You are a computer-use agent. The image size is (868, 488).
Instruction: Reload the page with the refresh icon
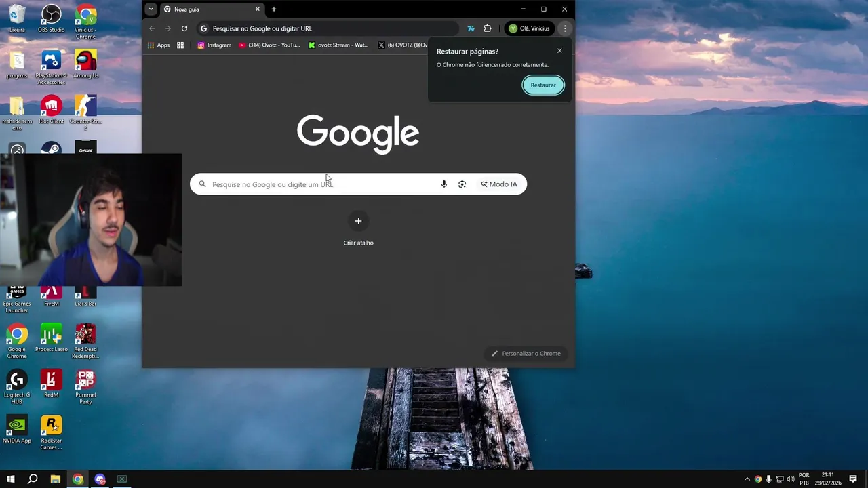[x=184, y=28]
